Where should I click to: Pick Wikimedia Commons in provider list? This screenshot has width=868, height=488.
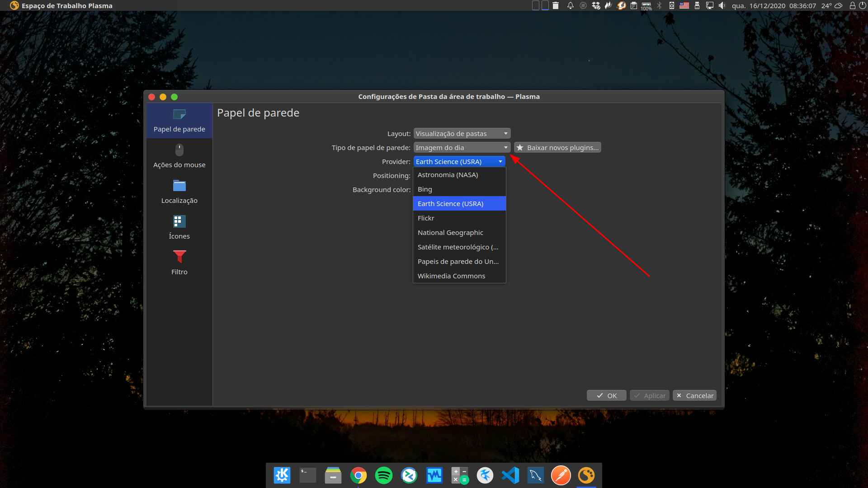[451, 276]
